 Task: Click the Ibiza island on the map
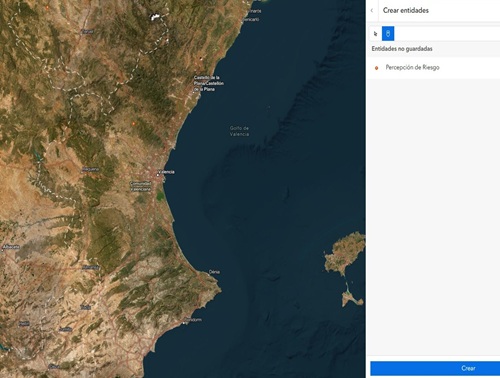point(345,253)
